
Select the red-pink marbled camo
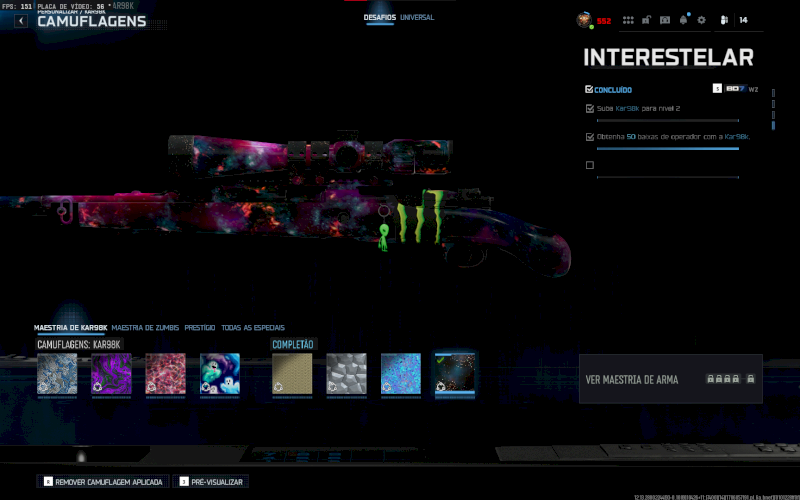(166, 374)
